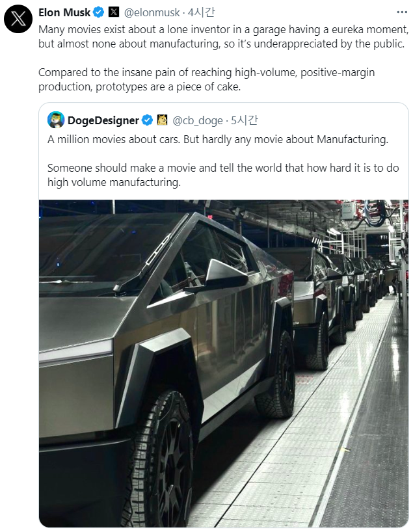This screenshot has height=532, width=413.
Task: Open the three-dot more options menu
Action: tap(401, 12)
